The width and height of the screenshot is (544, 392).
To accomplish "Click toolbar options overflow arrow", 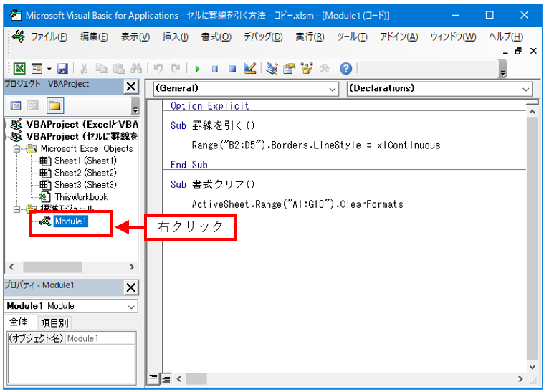I will 502,69.
